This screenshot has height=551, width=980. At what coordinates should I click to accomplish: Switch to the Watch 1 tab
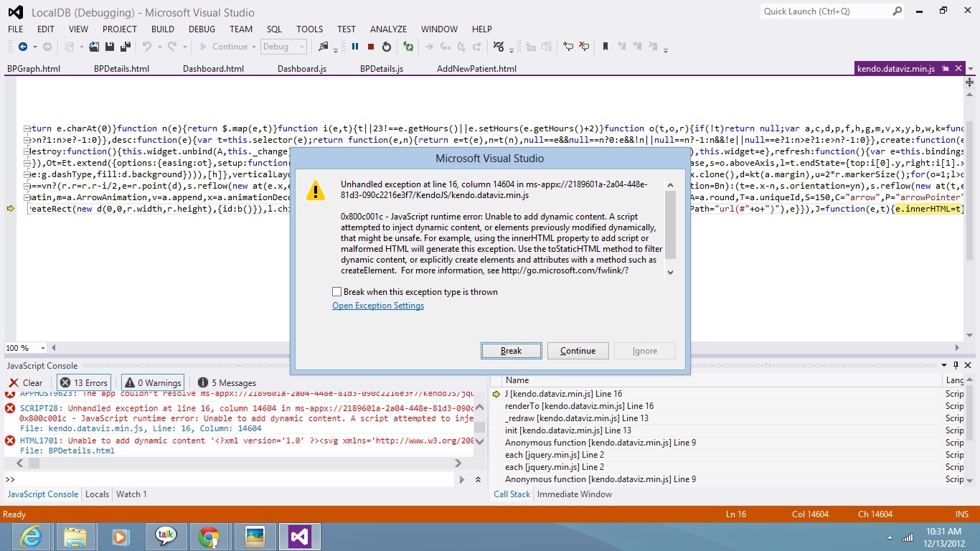pos(131,494)
